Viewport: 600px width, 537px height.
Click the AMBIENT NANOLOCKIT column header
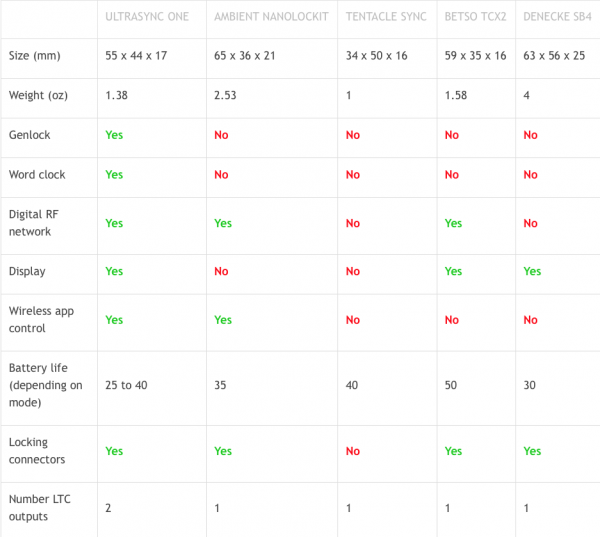tap(272, 17)
